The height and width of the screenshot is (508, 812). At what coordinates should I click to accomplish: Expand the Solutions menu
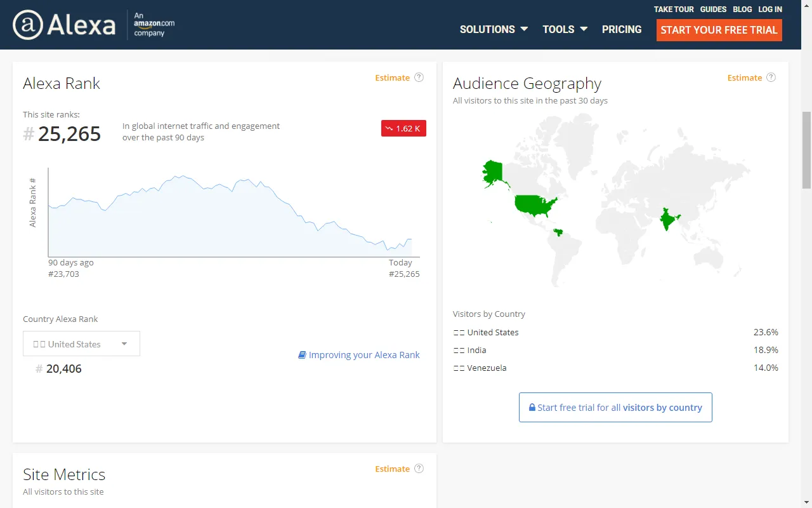coord(494,29)
